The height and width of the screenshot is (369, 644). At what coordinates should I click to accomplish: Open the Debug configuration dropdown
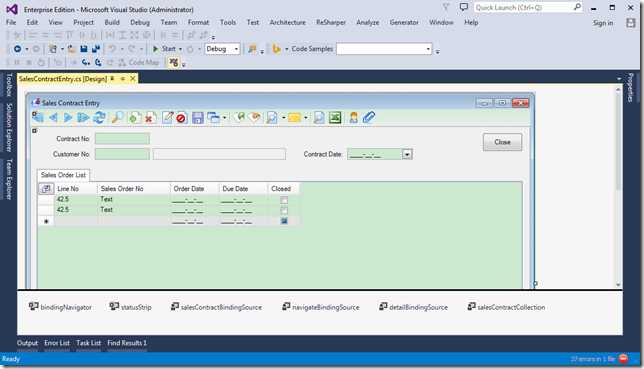pyautogui.click(x=222, y=49)
